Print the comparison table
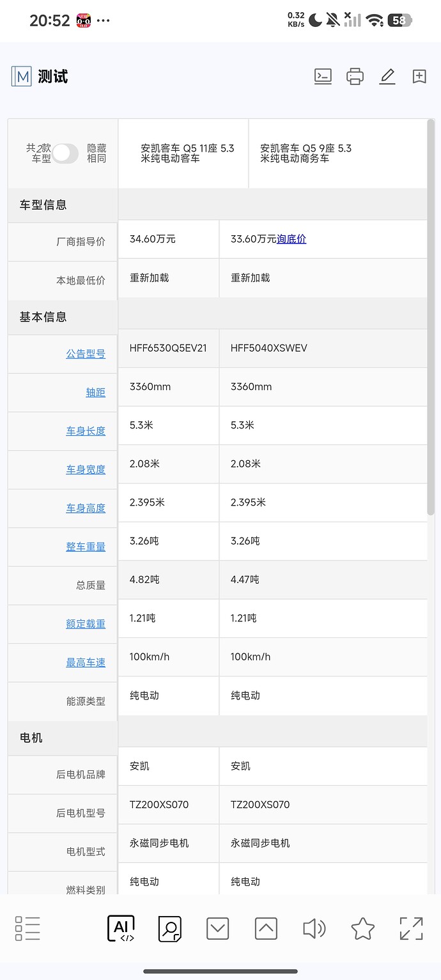Screen dimensions: 441x980 [355, 76]
